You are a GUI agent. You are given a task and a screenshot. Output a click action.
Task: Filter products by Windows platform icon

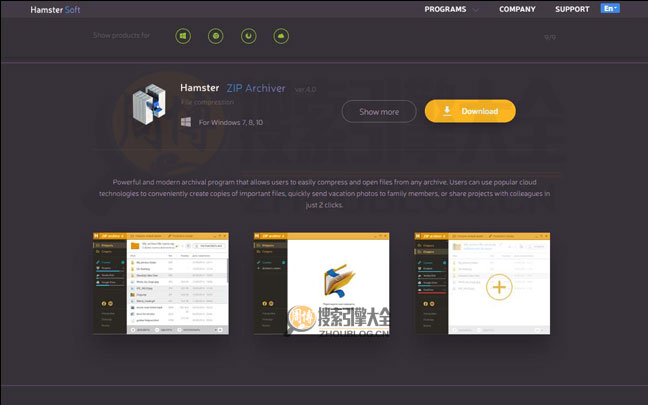183,36
